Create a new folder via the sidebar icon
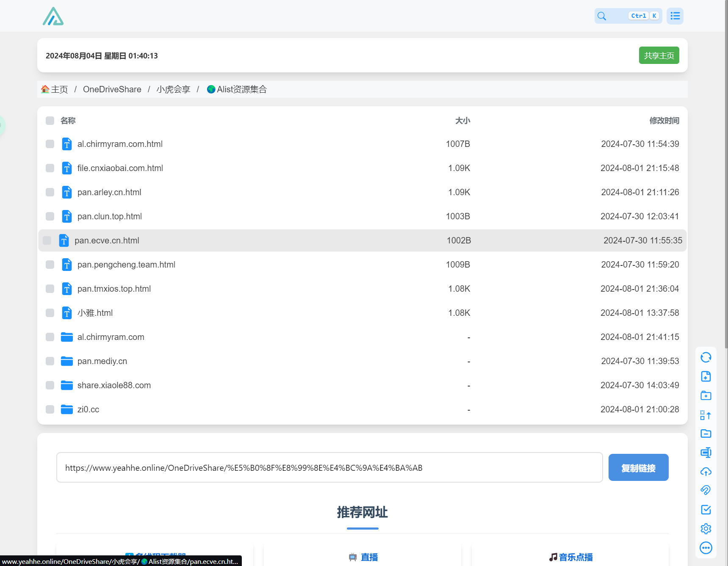The image size is (728, 566). (706, 395)
